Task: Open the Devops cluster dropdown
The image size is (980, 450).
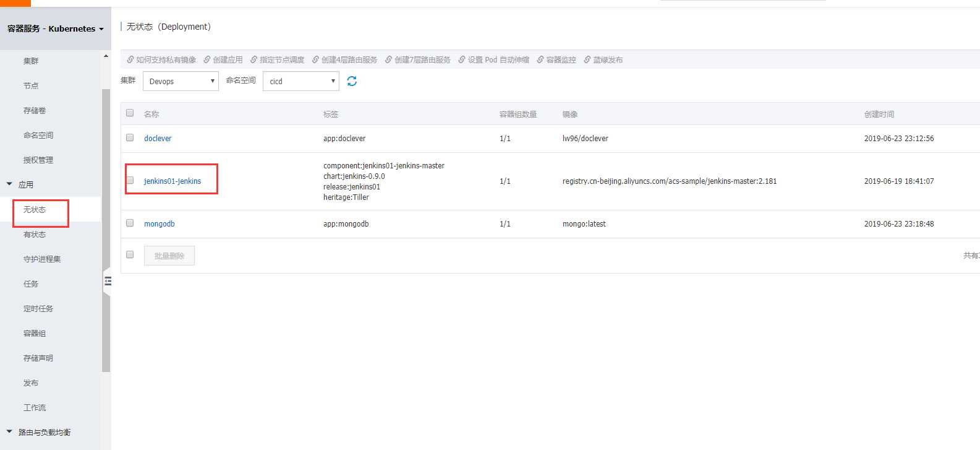Action: click(x=181, y=81)
